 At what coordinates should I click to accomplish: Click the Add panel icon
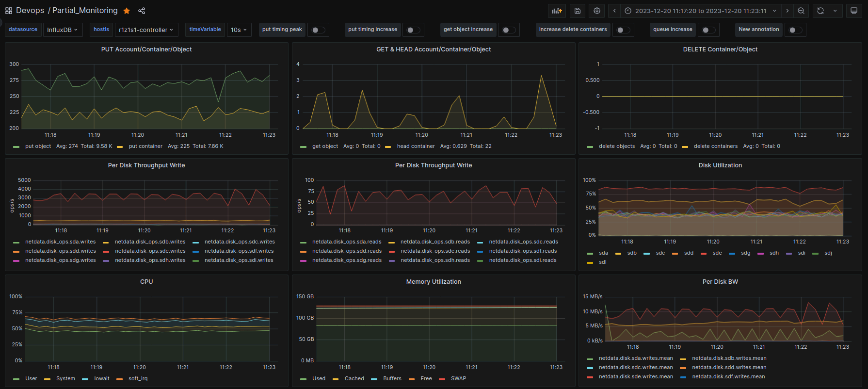[x=557, y=11]
